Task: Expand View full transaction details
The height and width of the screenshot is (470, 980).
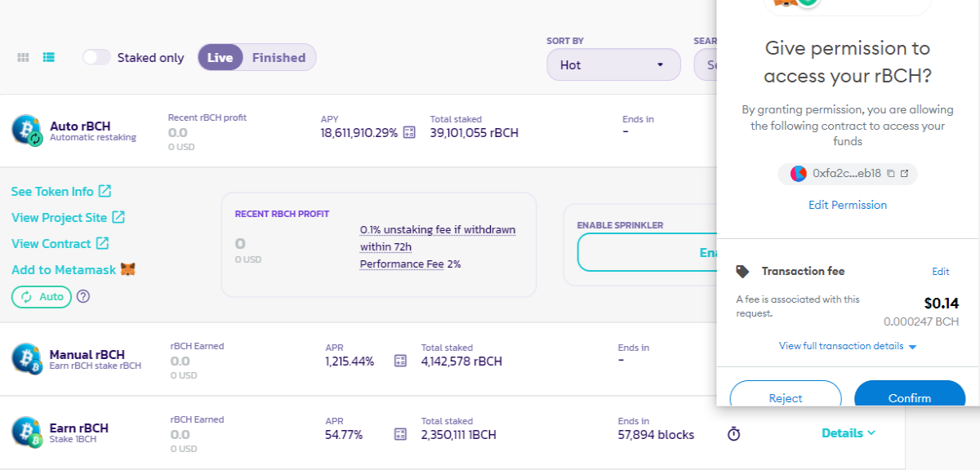Action: coord(848,346)
